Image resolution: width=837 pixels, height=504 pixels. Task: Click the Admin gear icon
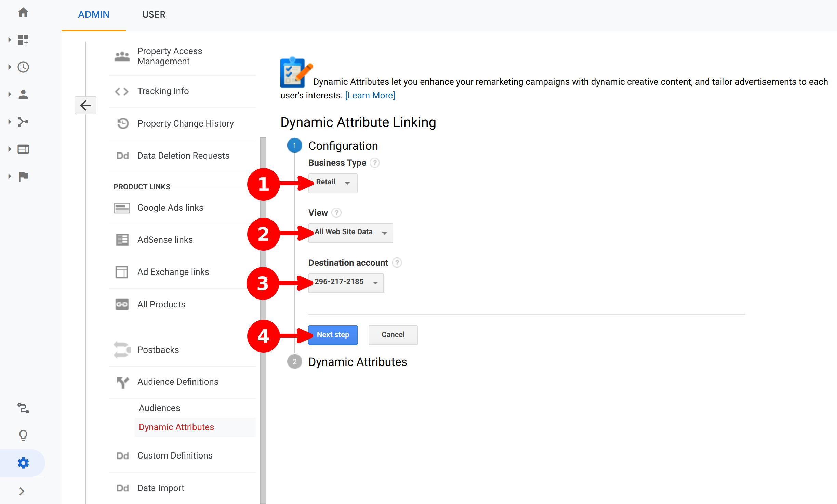point(23,463)
